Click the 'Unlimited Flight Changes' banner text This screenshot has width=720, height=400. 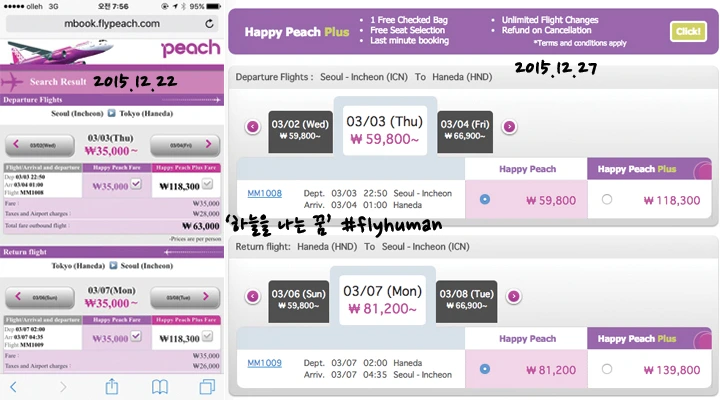(x=550, y=20)
